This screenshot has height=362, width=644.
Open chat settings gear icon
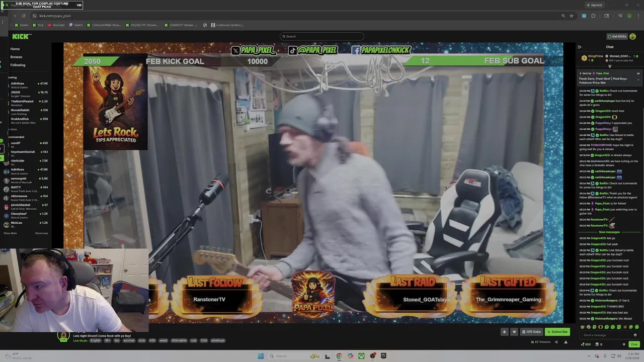click(624, 344)
